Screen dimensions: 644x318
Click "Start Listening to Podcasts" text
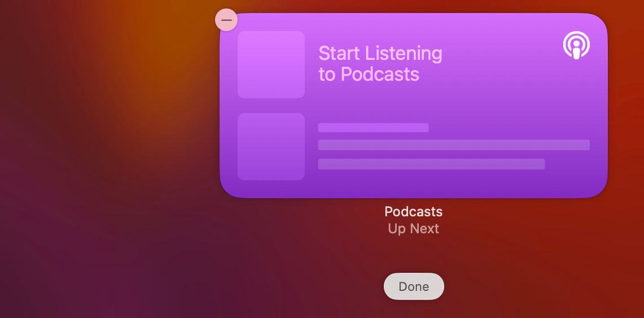click(380, 64)
